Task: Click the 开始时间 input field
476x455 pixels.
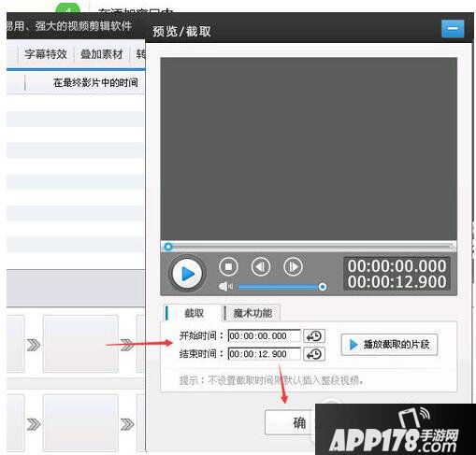Action: pyautogui.click(x=265, y=336)
